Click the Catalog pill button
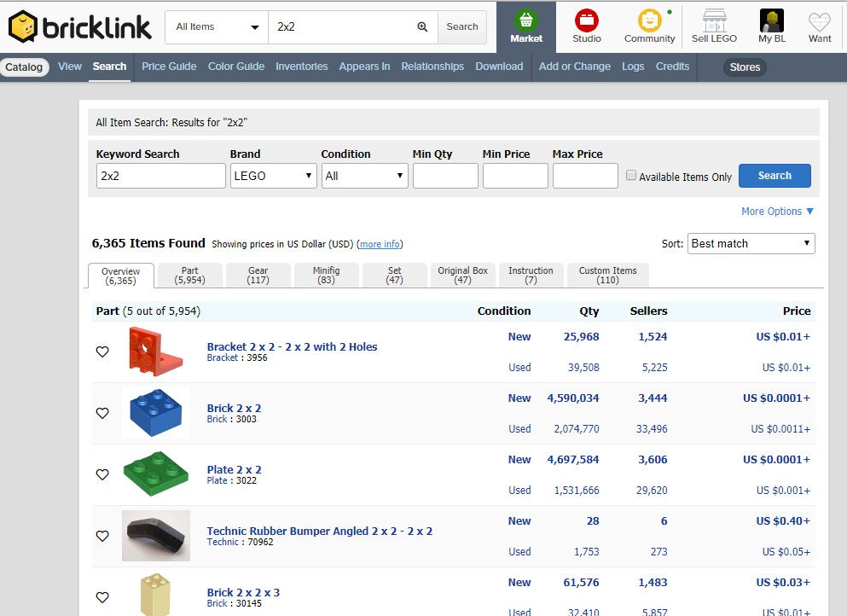Image resolution: width=847 pixels, height=616 pixels. click(x=24, y=67)
